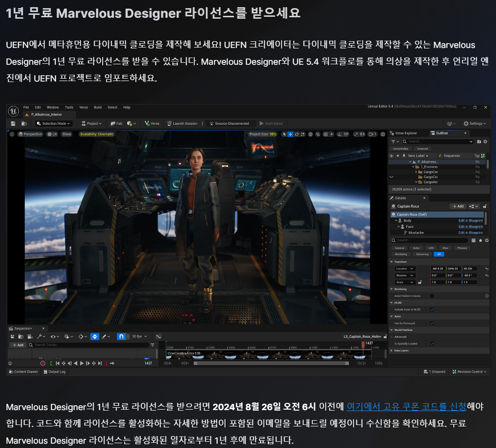Screen dimensions: 496x448
Task: Click the Sequencer auto-key blue diamond icon
Action: (94, 336)
